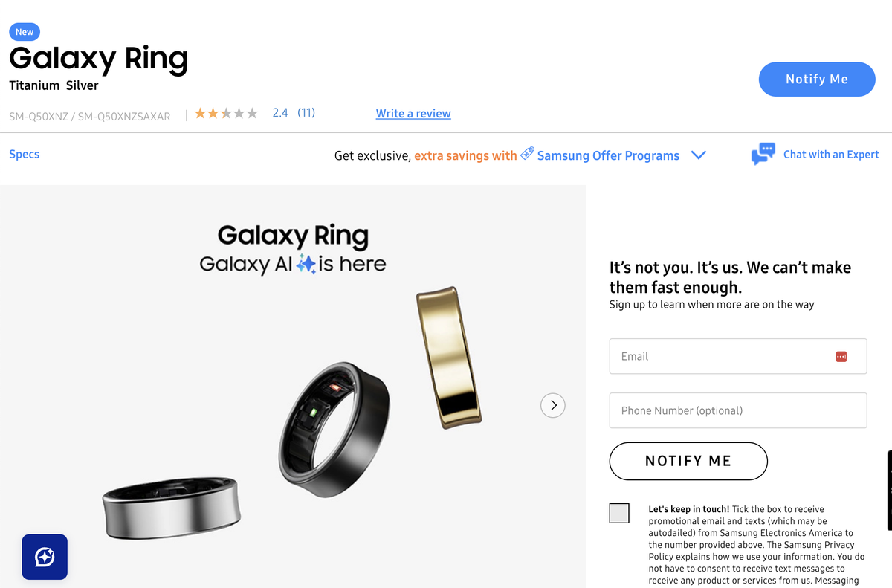Open the Samsung Offer Programs dropdown
This screenshot has height=588, width=892.
[x=608, y=155]
